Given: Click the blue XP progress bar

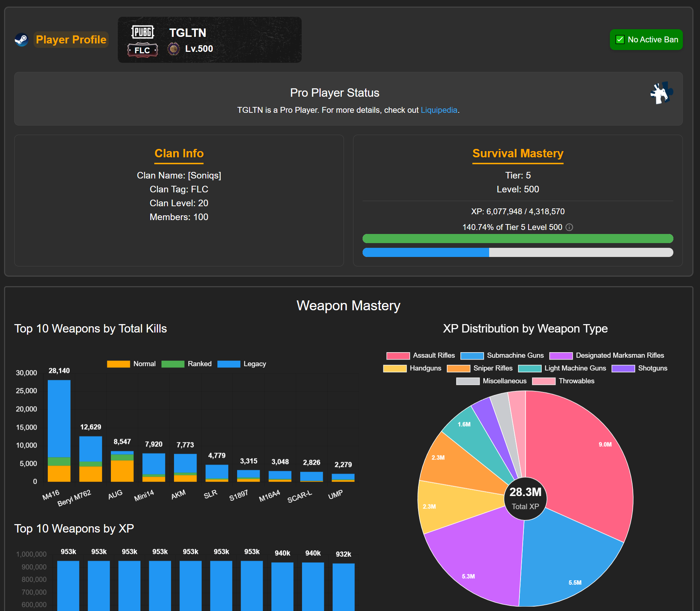Looking at the screenshot, I should tap(425, 252).
